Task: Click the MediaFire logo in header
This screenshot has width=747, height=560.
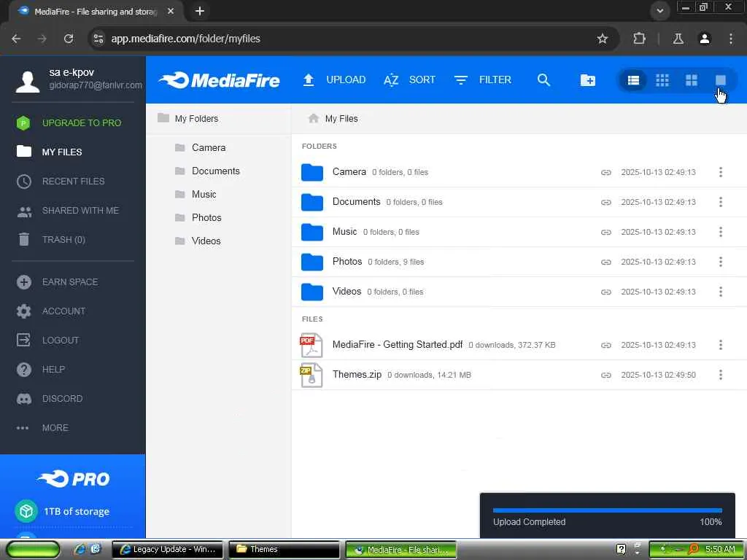Action: pos(219,80)
